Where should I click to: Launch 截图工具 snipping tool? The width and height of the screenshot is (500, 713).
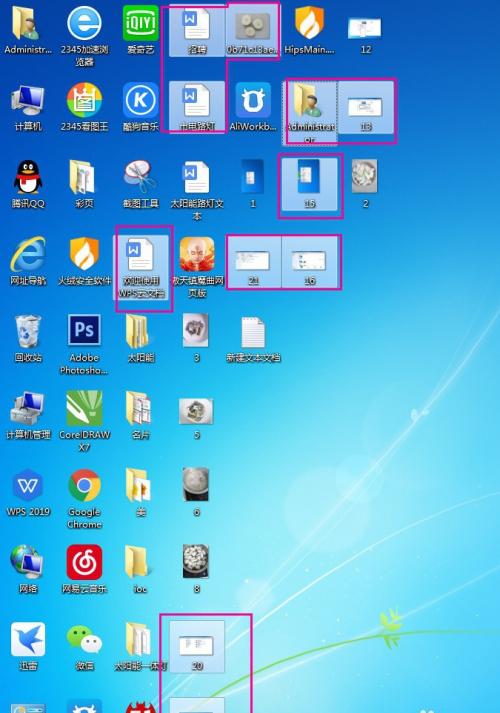pyautogui.click(x=140, y=184)
